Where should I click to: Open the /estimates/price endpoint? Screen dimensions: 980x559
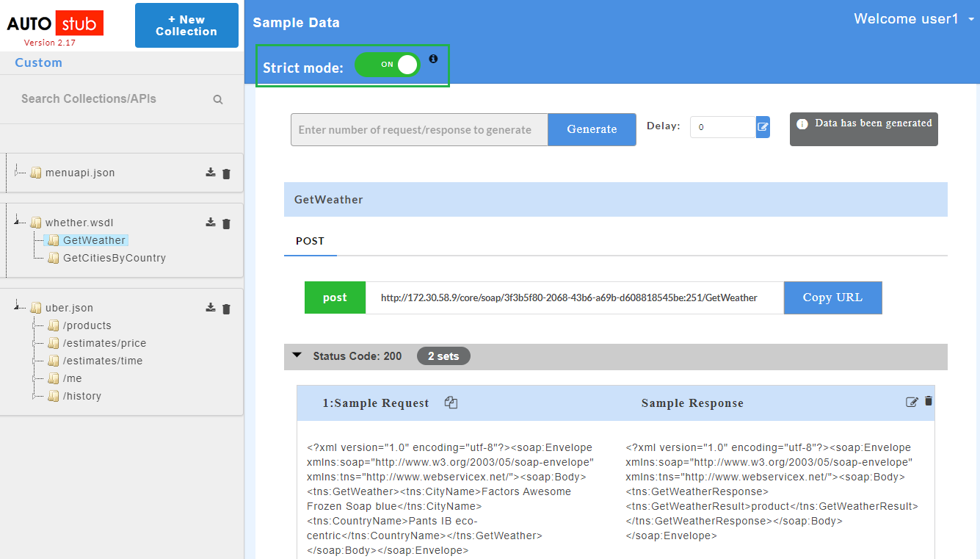point(104,343)
